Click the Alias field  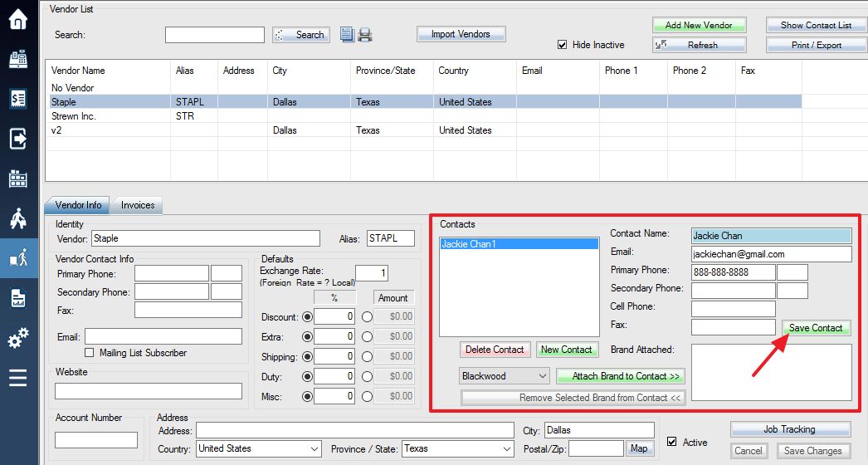point(390,238)
